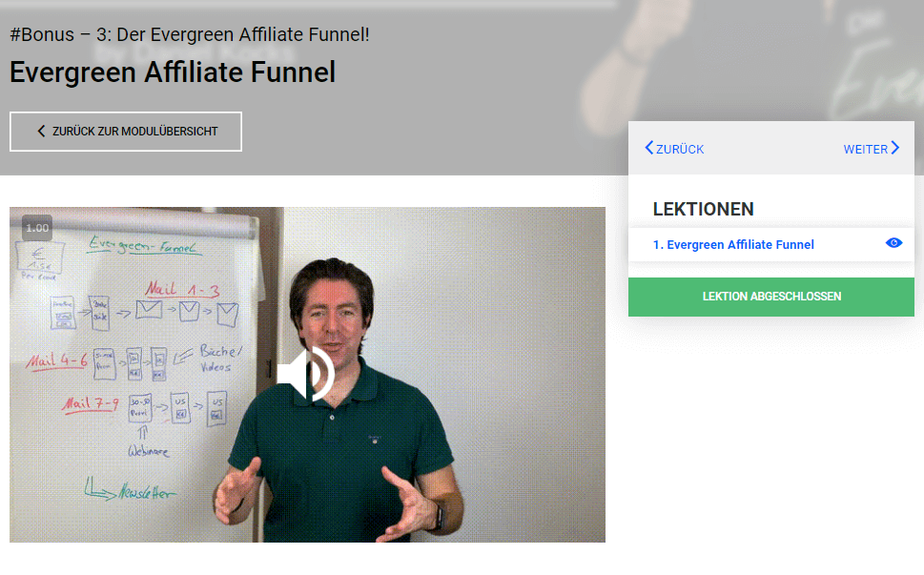Click the Mail 1-3 text on flipchart
This screenshot has height=575, width=924.
[182, 289]
